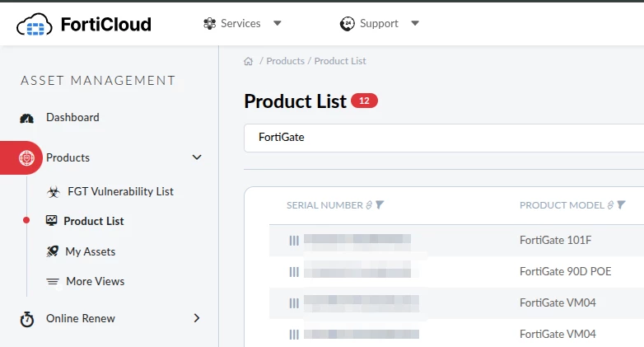Open the Product Model filter icon
The image size is (644, 347).
point(621,204)
